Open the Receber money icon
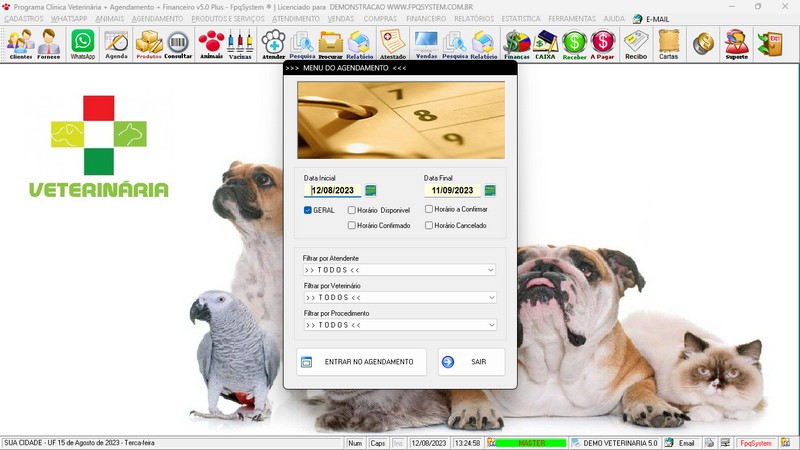Viewport: 800px width, 450px height. (575, 44)
